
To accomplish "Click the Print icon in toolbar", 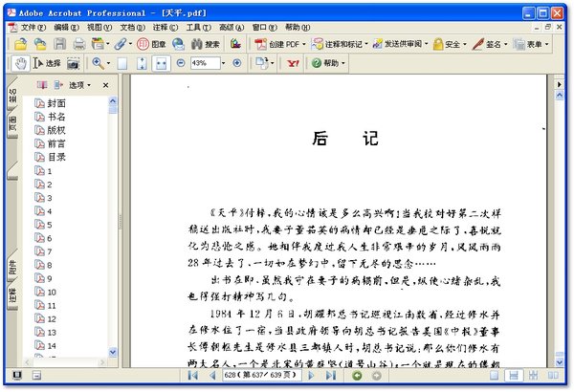I will (79, 44).
